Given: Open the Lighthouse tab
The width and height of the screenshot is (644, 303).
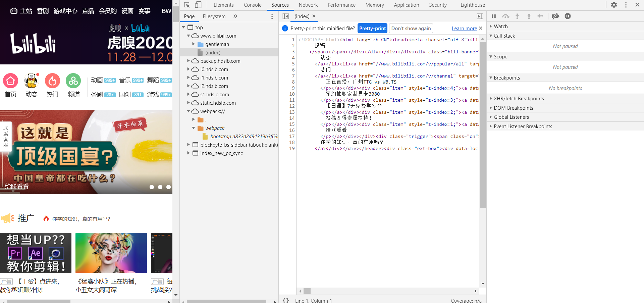Looking at the screenshot, I should click(473, 5).
